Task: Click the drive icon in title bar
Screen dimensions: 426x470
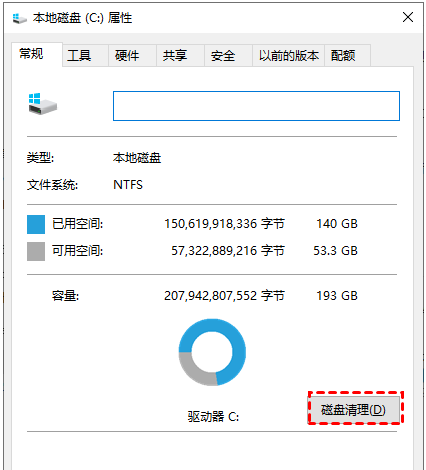Action: (20, 18)
